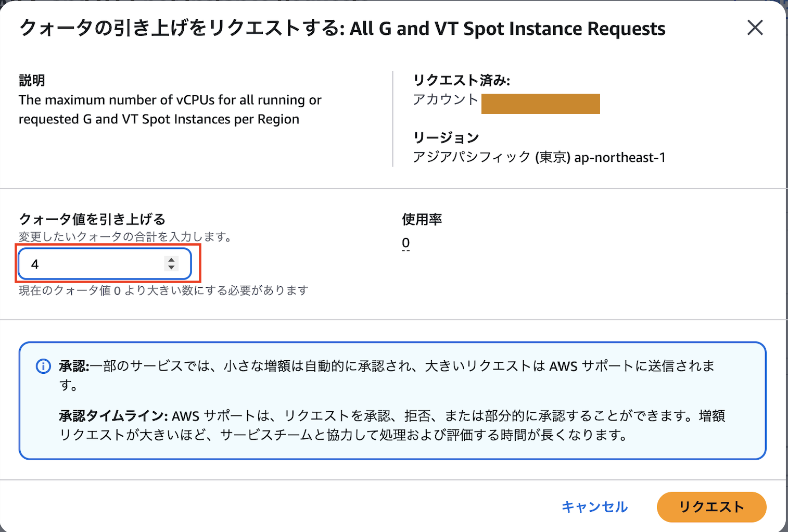
Task: Increase quota value with up arrow
Action: point(171,260)
